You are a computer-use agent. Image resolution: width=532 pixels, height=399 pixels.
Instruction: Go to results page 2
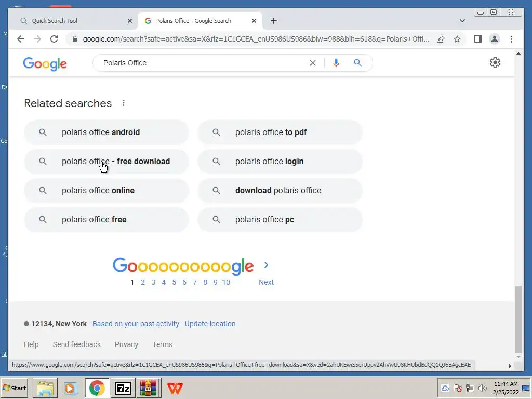[143, 282]
